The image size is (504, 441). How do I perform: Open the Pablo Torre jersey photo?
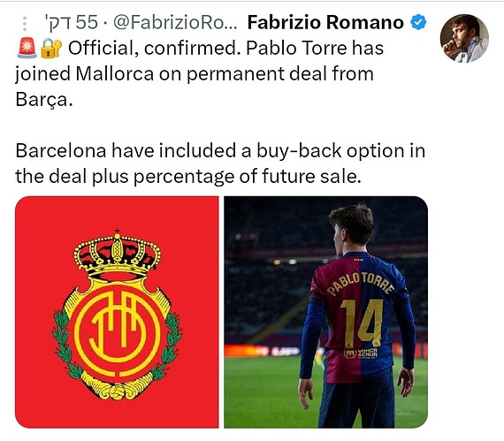[x=326, y=312]
